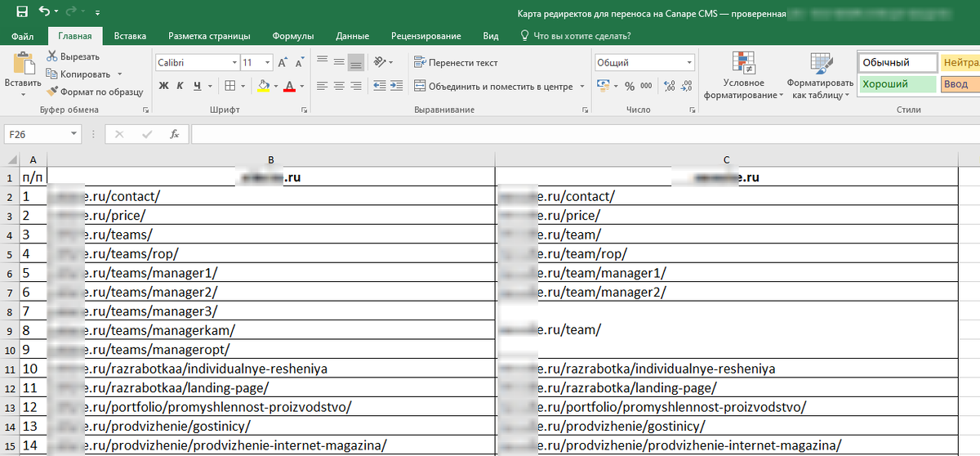Decrease decimal places icon

pyautogui.click(x=687, y=86)
